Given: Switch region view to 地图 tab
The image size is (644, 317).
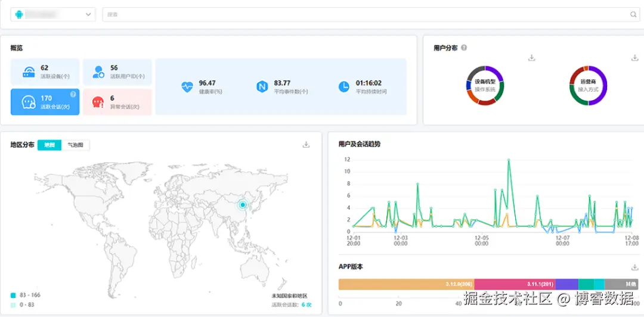Looking at the screenshot, I should coord(49,145).
